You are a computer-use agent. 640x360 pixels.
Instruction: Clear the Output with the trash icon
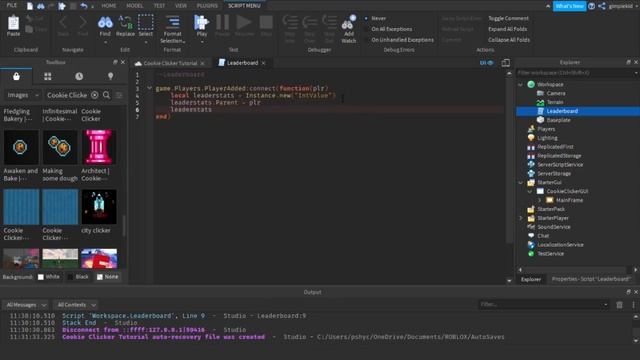[619, 305]
